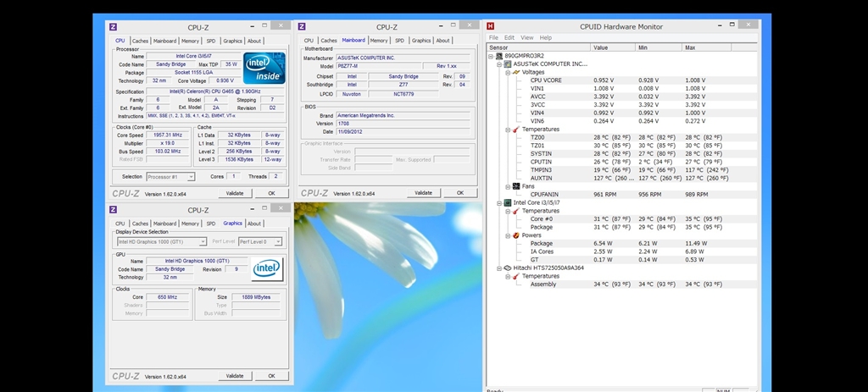
Task: Switch to Caches tab in the CPU tab window
Action: point(140,41)
